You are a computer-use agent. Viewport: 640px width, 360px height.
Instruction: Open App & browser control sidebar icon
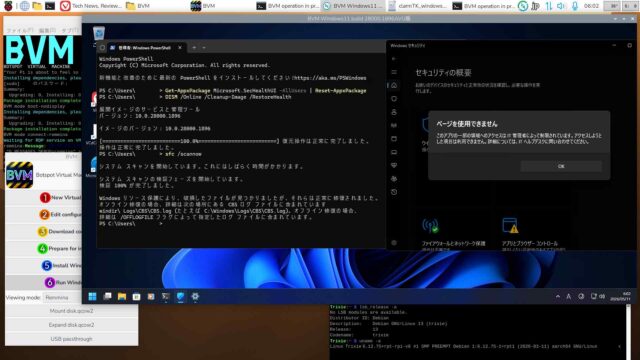[394, 139]
